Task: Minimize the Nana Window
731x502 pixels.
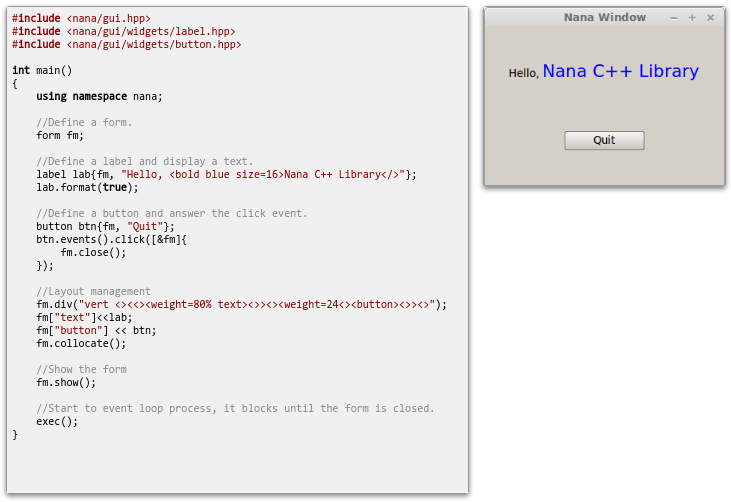Action: coord(674,18)
